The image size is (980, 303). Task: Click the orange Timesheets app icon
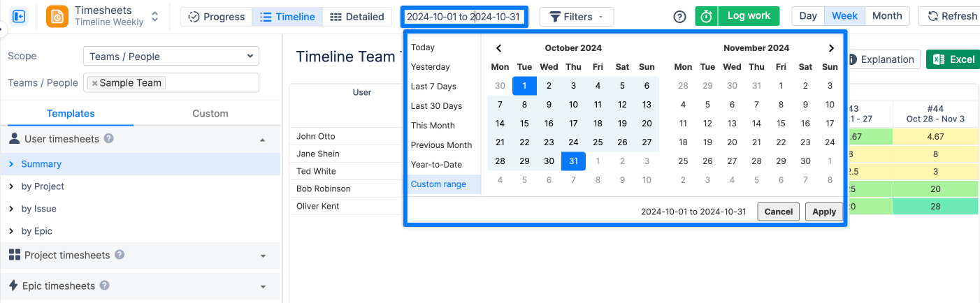pyautogui.click(x=57, y=17)
